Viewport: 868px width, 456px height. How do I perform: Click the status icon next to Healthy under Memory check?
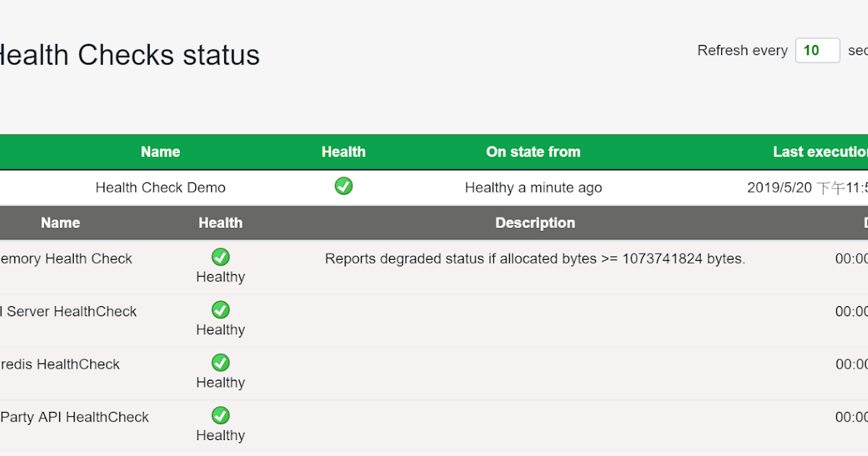(220, 257)
